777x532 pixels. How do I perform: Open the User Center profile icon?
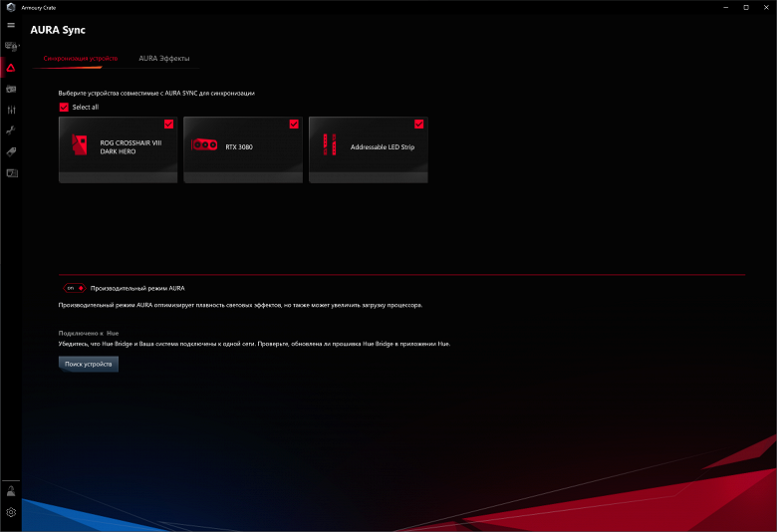pos(11,491)
